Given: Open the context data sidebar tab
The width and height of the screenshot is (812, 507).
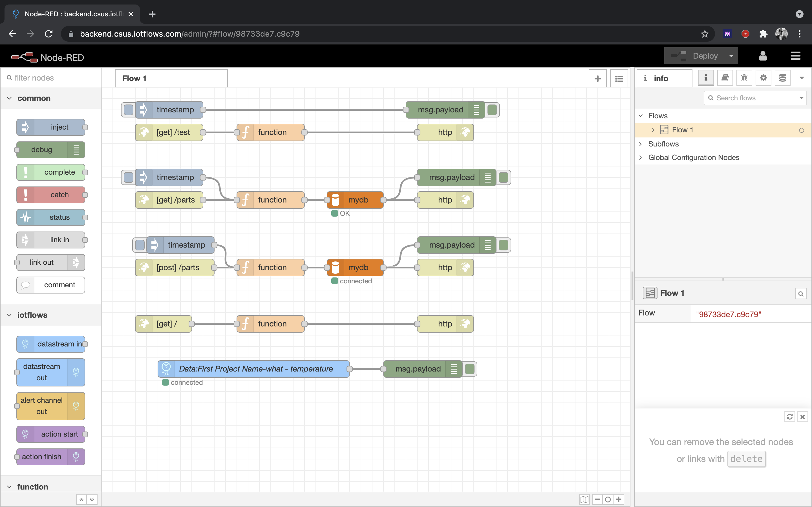Looking at the screenshot, I should 782,78.
